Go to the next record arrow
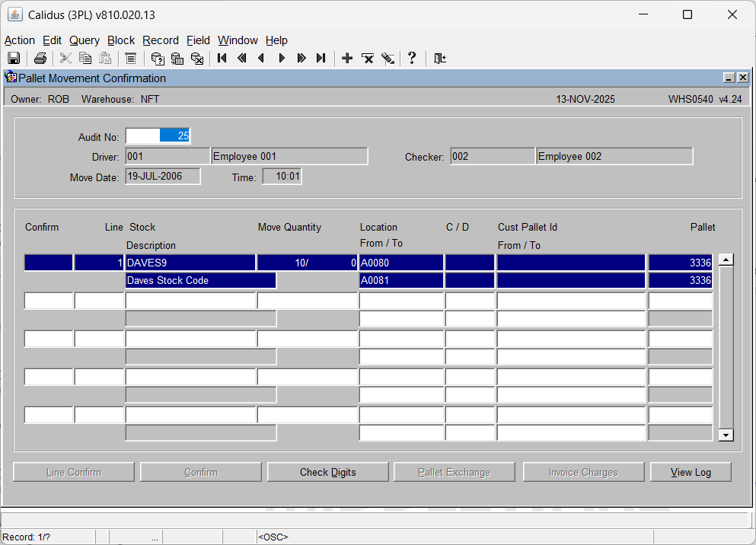The height and width of the screenshot is (545, 756). pos(282,59)
